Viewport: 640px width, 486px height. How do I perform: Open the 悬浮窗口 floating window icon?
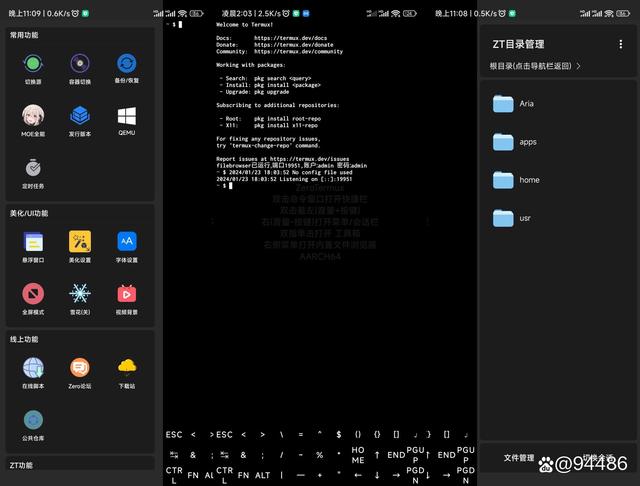33,242
